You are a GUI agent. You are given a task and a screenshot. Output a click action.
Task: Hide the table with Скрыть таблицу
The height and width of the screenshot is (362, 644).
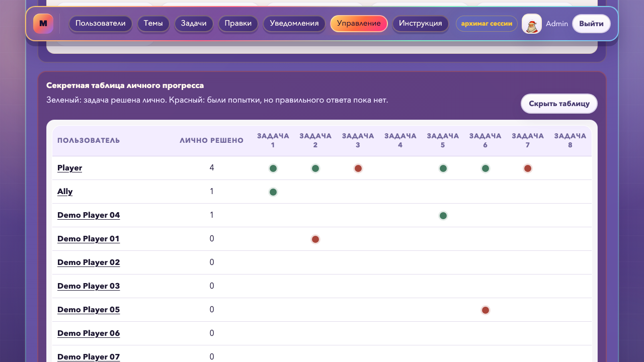[559, 104]
